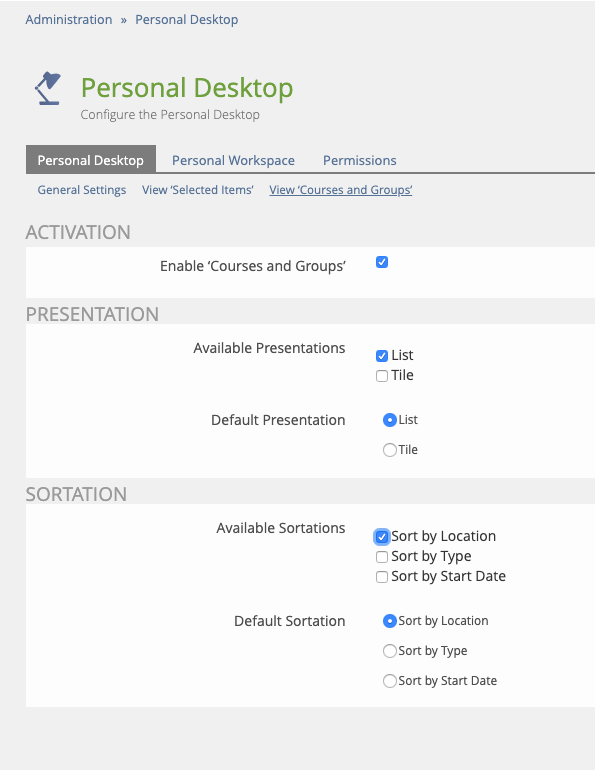This screenshot has width=595, height=770.
Task: Select Sort by Start Date default sortation radio
Action: pos(390,681)
